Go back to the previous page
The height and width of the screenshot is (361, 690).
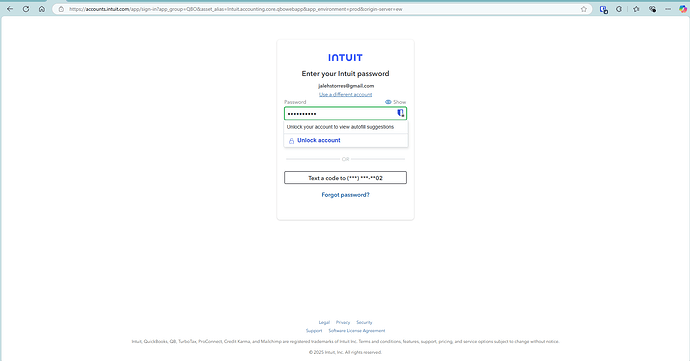(x=10, y=9)
